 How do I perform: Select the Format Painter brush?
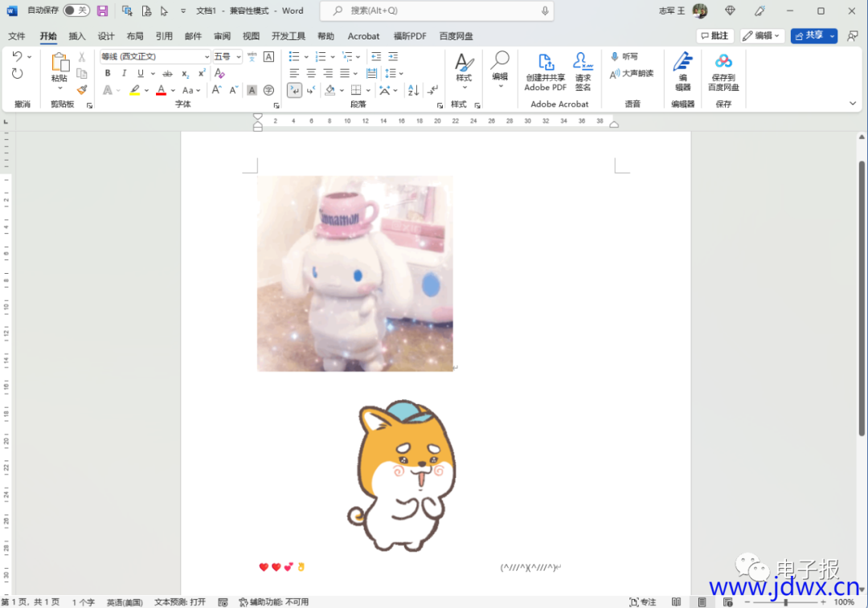(x=82, y=90)
